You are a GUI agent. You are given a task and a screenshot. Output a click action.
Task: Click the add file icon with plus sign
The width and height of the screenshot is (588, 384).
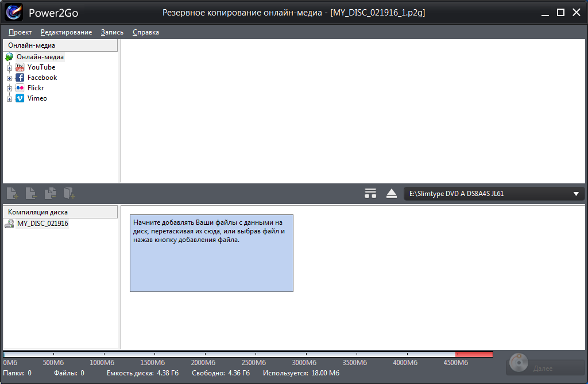pos(12,193)
